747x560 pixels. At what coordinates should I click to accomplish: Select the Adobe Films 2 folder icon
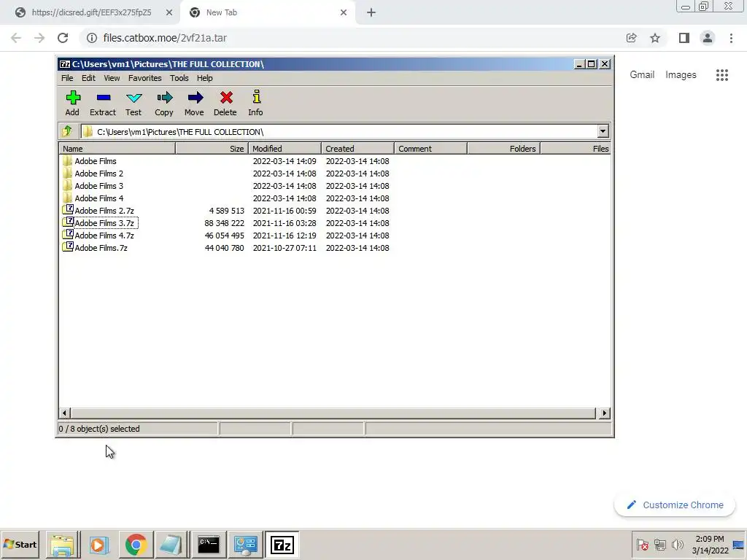point(68,174)
